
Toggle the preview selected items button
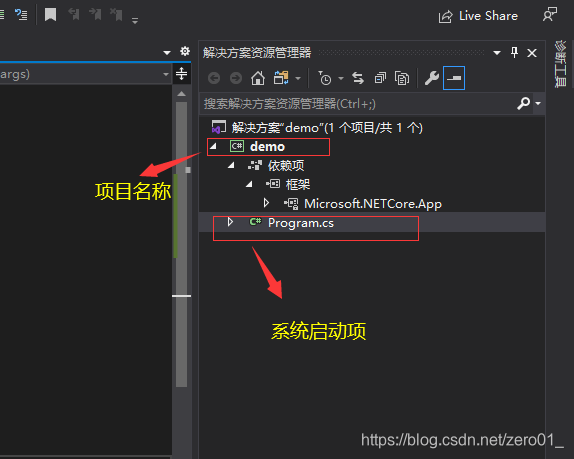coord(454,78)
